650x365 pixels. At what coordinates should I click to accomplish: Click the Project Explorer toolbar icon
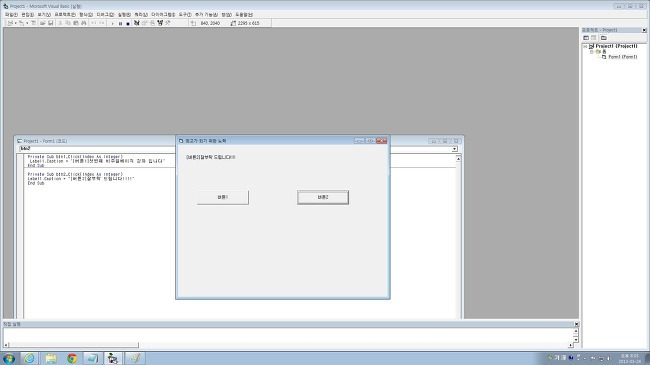coord(137,23)
